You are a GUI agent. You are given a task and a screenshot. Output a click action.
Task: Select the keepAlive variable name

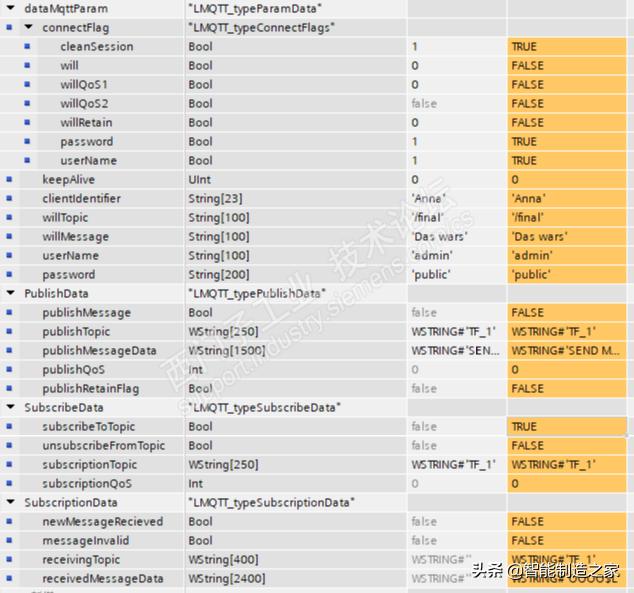tap(68, 179)
